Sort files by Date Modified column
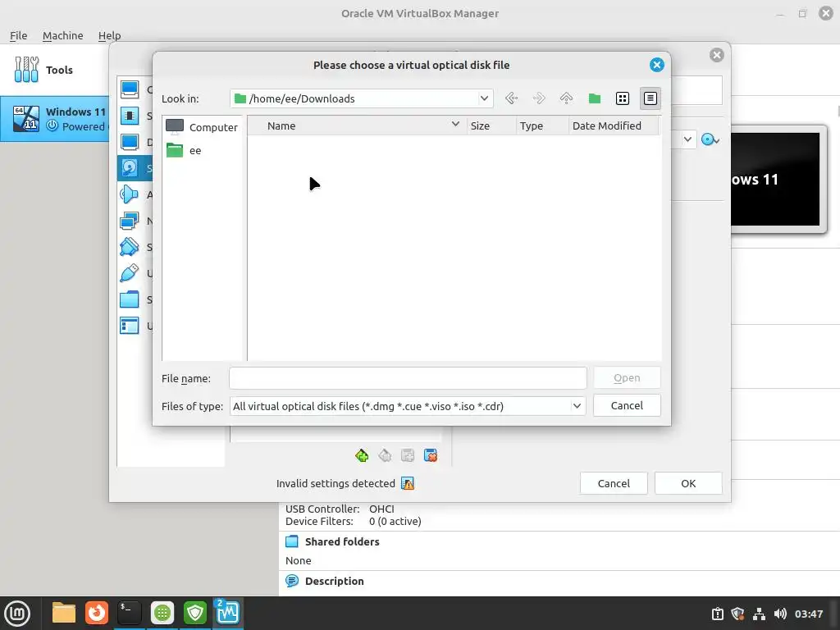 pyautogui.click(x=614, y=126)
